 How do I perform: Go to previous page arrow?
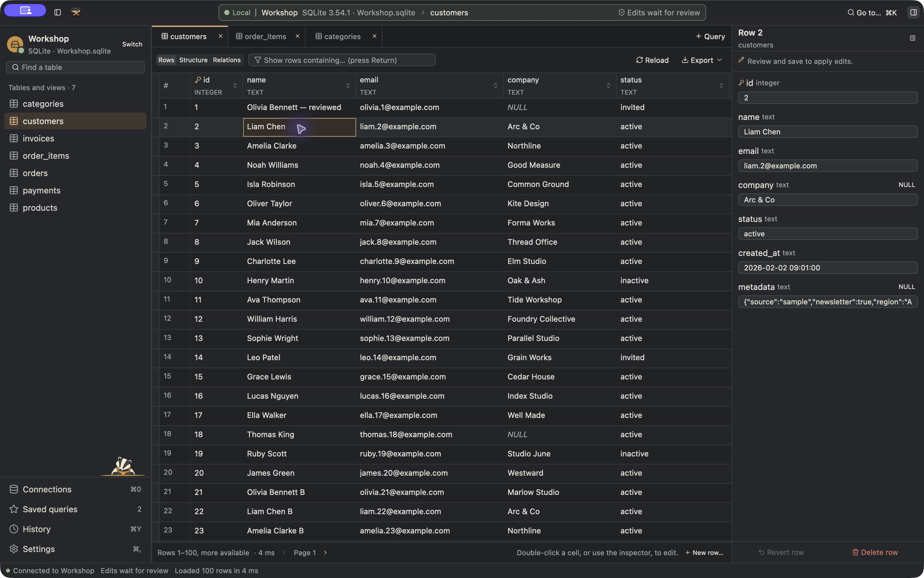point(285,552)
